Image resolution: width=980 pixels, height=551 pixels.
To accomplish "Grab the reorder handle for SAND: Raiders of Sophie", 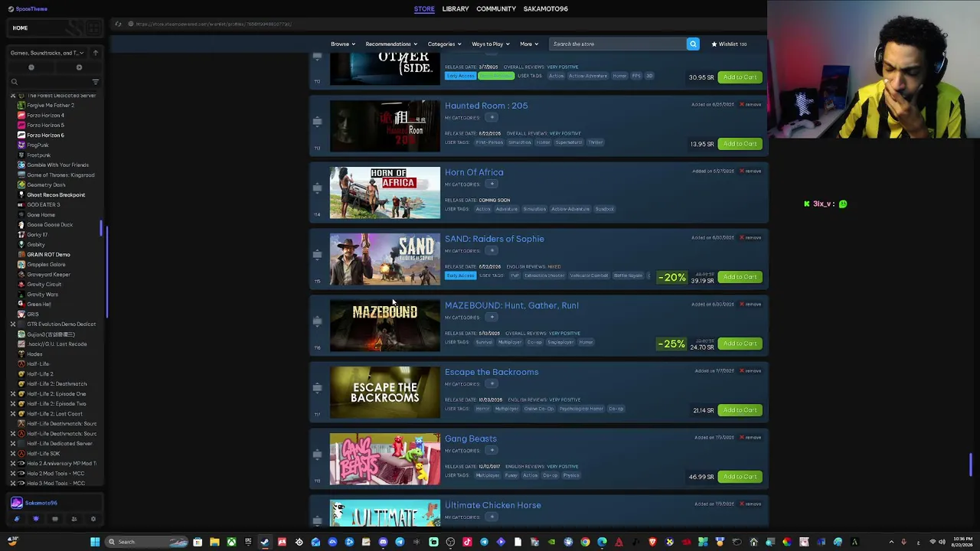I will (x=317, y=255).
